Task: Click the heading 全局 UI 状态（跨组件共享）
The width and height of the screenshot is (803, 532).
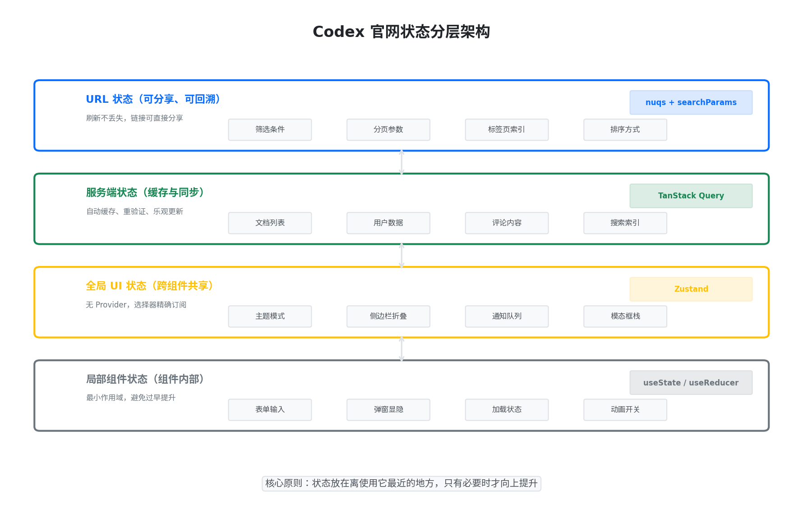Action: 150,286
